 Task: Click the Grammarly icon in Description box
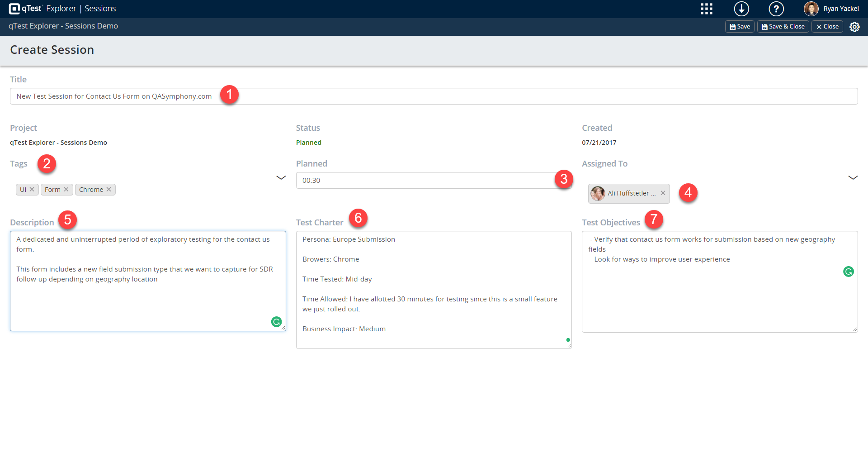click(x=276, y=322)
